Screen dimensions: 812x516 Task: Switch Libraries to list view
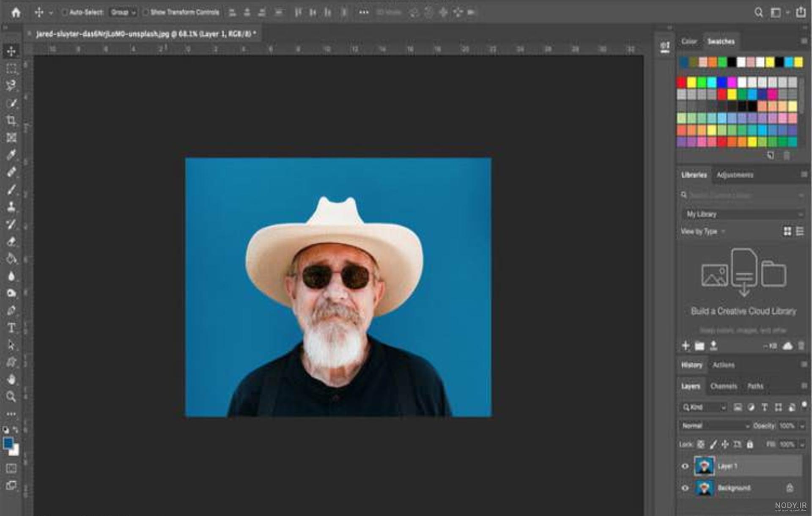(x=800, y=231)
